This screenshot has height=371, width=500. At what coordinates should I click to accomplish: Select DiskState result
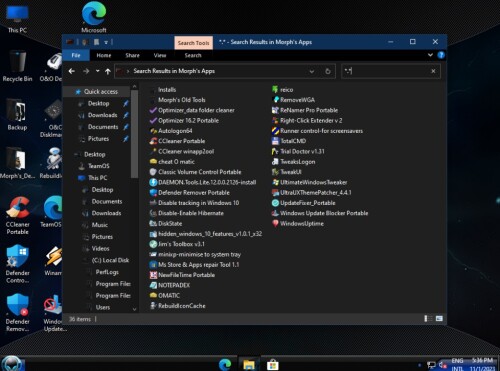[x=166, y=224]
